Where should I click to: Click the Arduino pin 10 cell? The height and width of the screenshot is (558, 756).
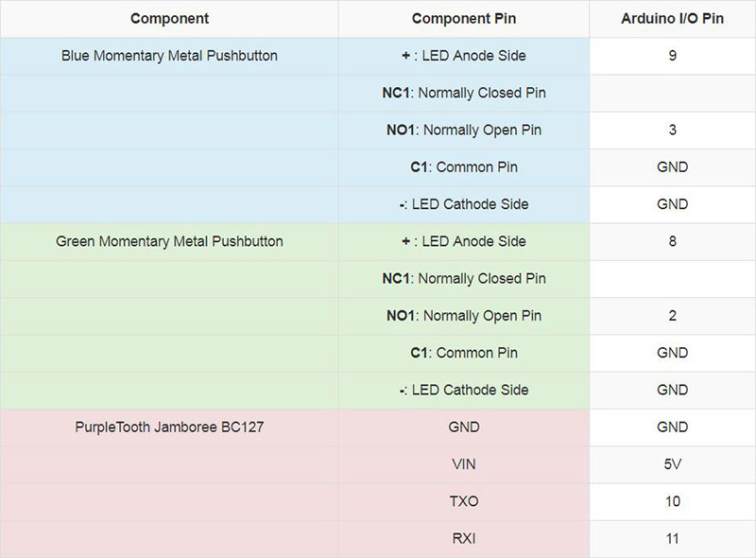[672, 501]
